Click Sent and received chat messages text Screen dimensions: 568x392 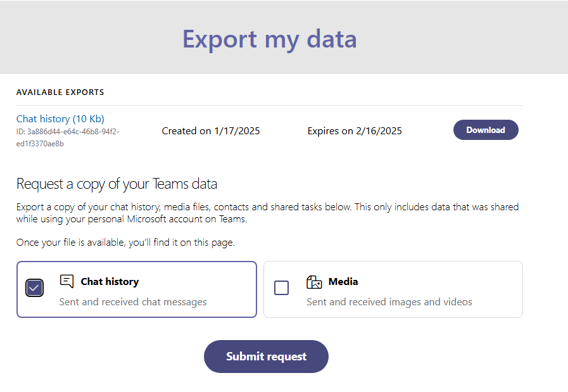(x=133, y=302)
